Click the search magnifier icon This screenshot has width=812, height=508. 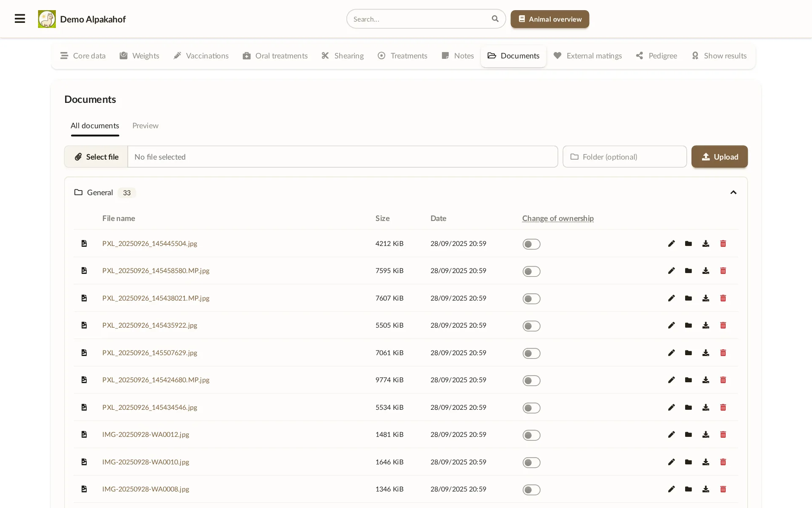pyautogui.click(x=495, y=19)
